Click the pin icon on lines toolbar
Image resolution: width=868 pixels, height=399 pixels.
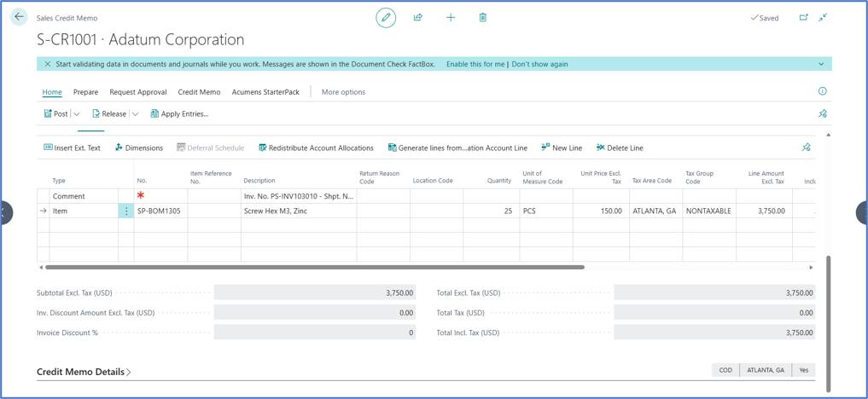pyautogui.click(x=806, y=147)
